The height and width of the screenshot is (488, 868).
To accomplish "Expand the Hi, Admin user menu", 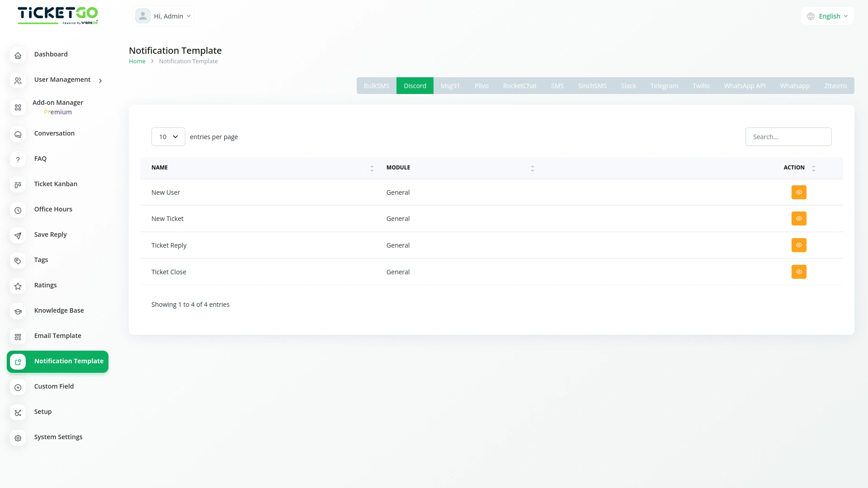I will 163,16.
